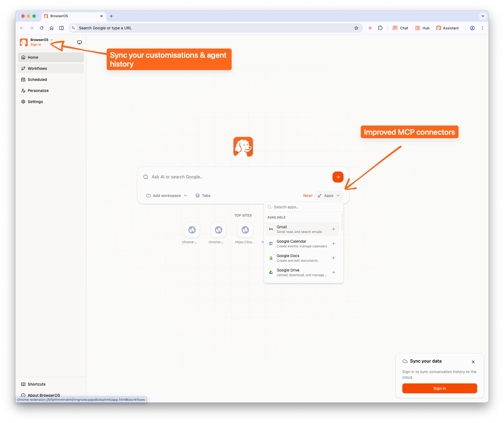Launch the Assistant from the toolbar

[x=448, y=28]
